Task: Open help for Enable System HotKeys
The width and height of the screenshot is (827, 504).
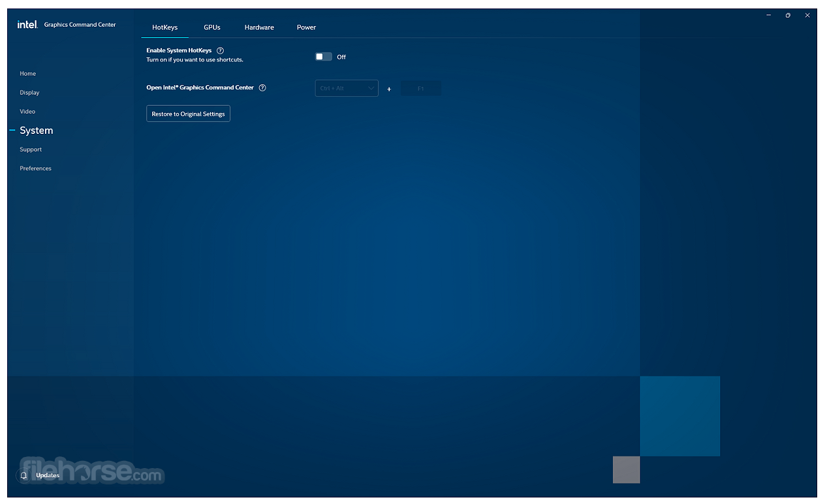Action: 220,50
